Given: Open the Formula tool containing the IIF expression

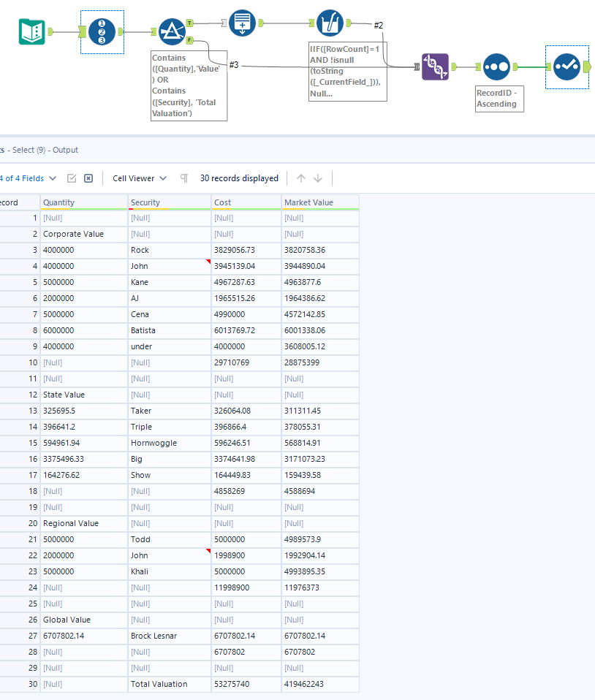Looking at the screenshot, I should pyautogui.click(x=330, y=23).
